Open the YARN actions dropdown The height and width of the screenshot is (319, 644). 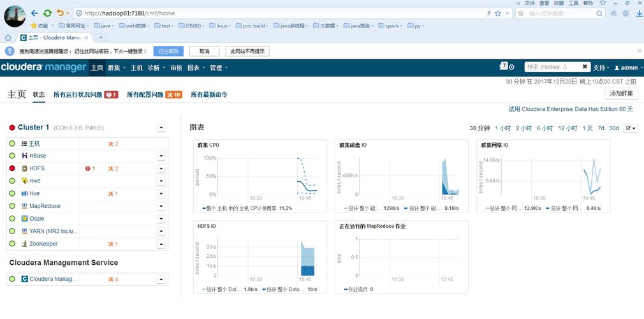[x=161, y=232]
